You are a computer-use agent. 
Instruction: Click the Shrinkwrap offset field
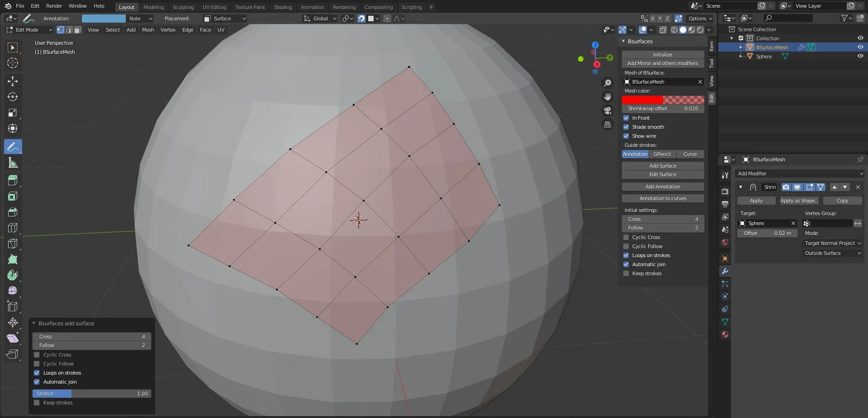pyautogui.click(x=662, y=108)
